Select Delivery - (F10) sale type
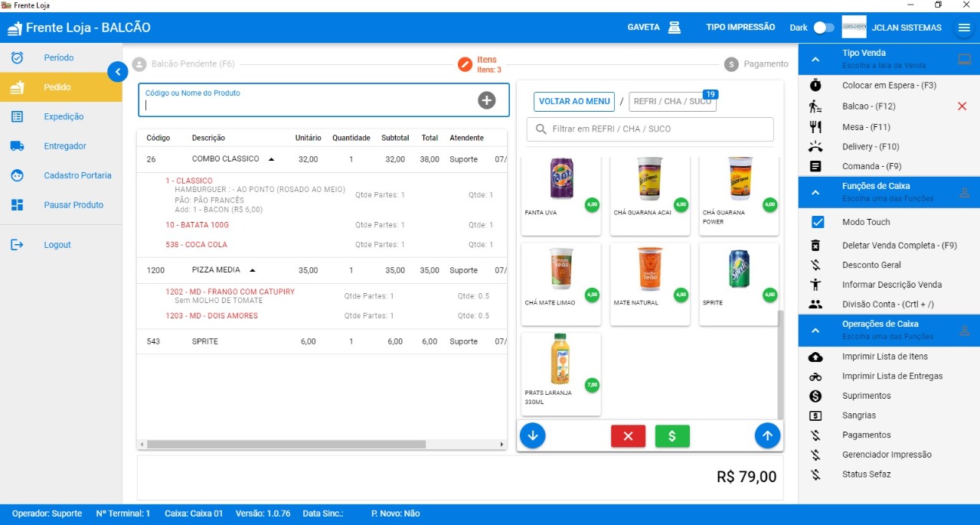Screen dimensions: 980x525 click(871, 146)
